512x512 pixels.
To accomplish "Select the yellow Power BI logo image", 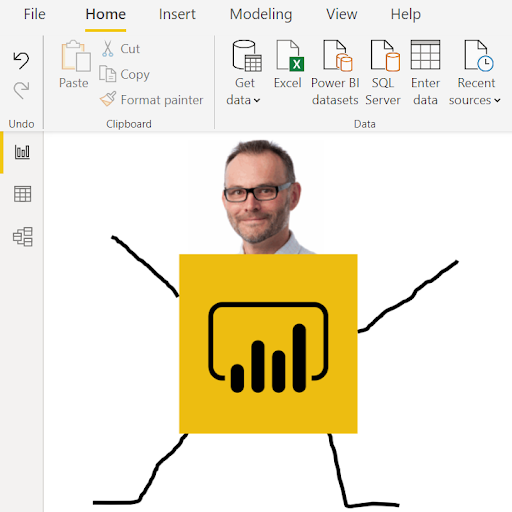I will coord(268,344).
